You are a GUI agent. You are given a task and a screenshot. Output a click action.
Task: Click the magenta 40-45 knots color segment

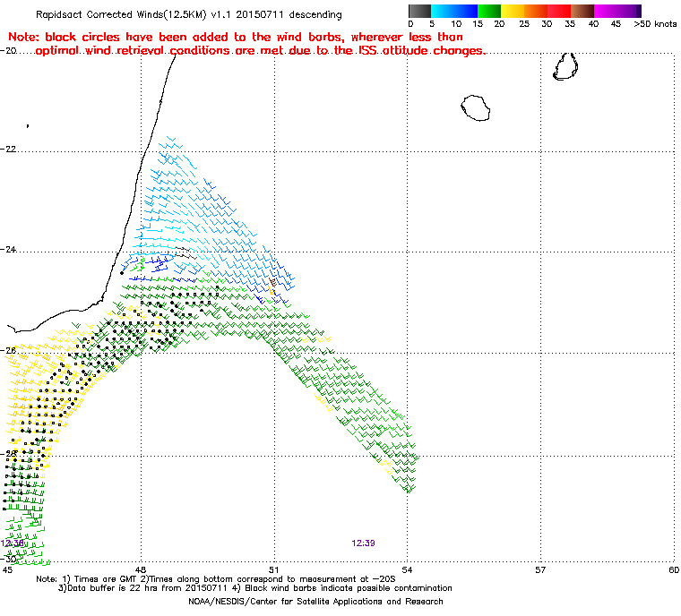[606, 11]
